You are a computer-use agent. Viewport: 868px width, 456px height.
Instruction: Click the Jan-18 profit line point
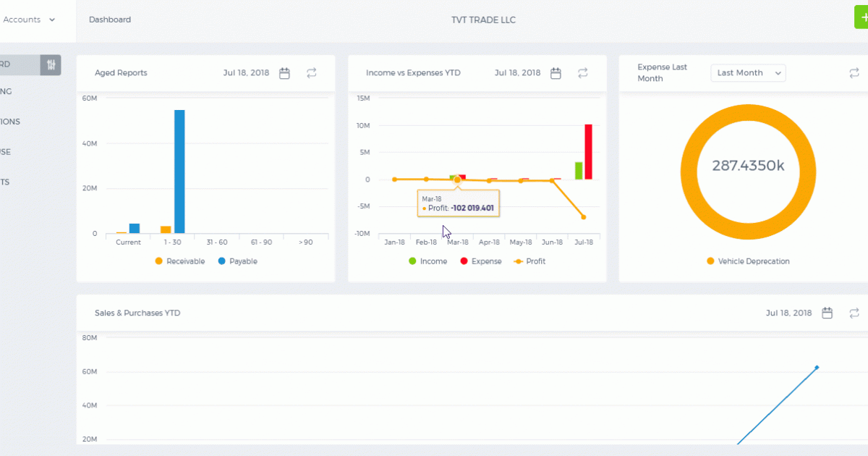click(x=394, y=180)
